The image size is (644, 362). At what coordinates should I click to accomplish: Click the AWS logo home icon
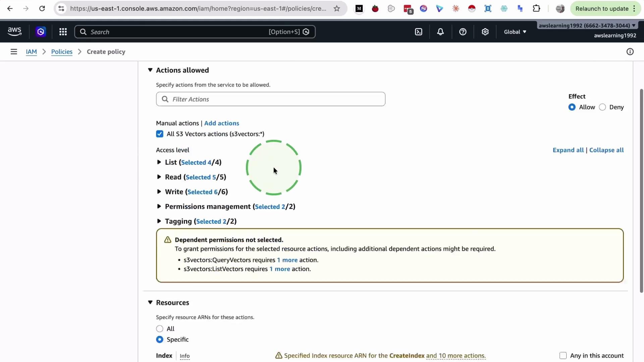coord(14,32)
